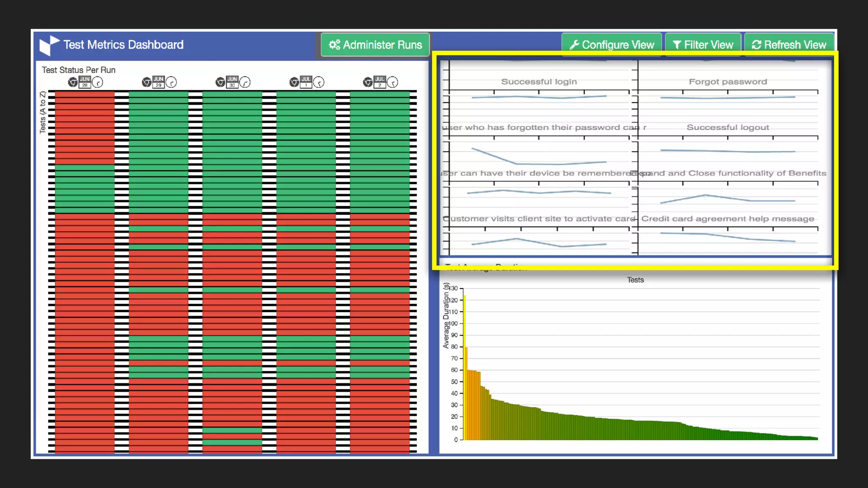Click the Chrome browser icon for Jul 2 run
The height and width of the screenshot is (488, 868).
[x=368, y=82]
